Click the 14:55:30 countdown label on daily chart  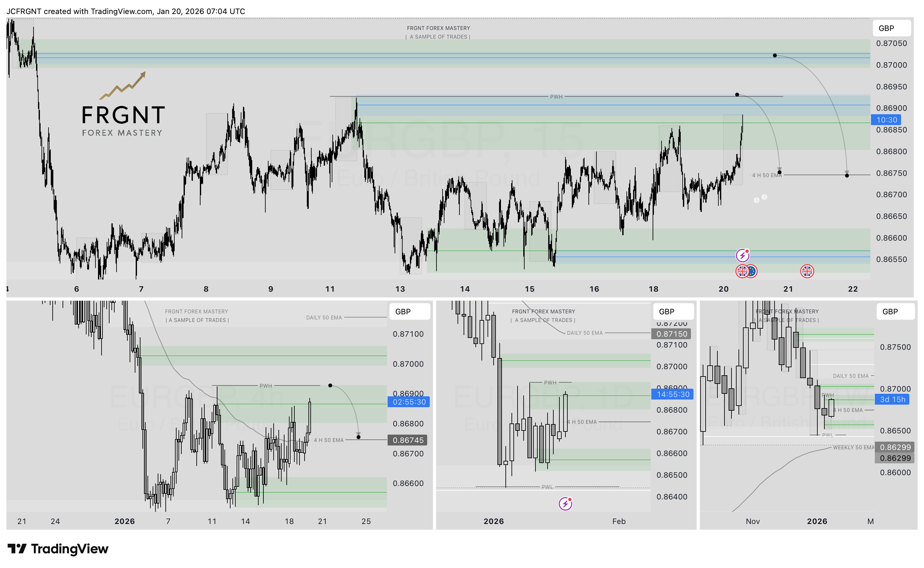[672, 394]
